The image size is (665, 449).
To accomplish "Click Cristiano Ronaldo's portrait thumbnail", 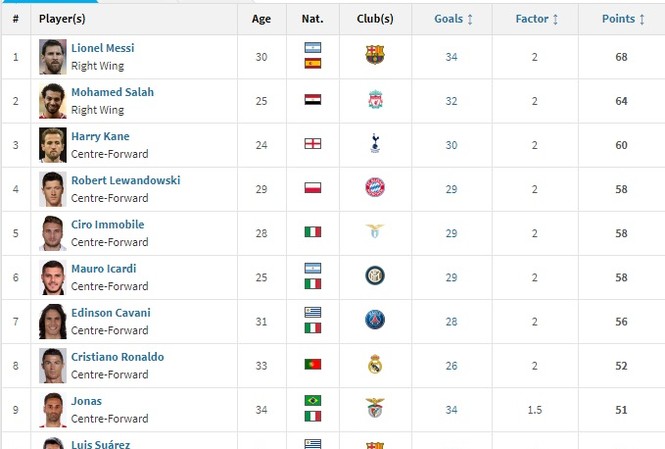I will pos(53,365).
